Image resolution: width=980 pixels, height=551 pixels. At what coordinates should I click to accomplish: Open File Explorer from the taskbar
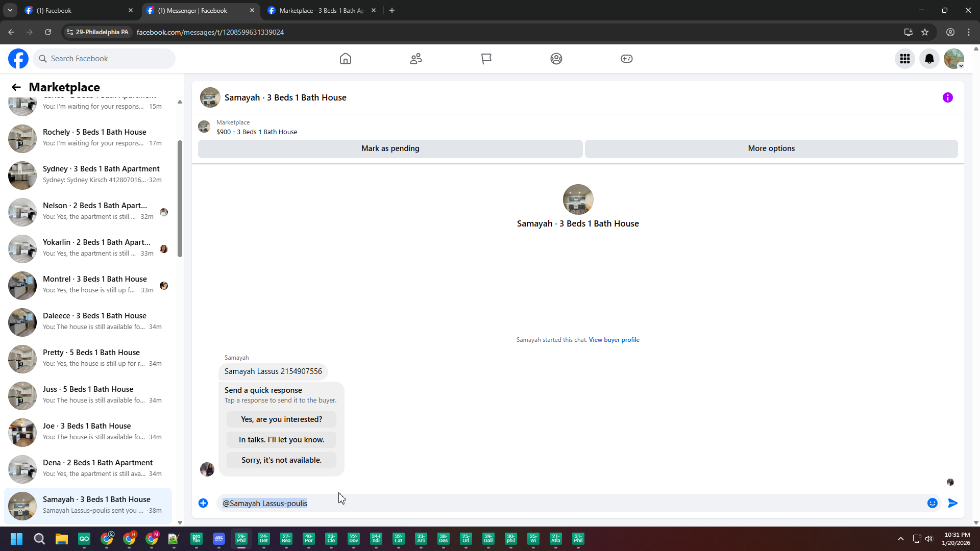tap(62, 539)
